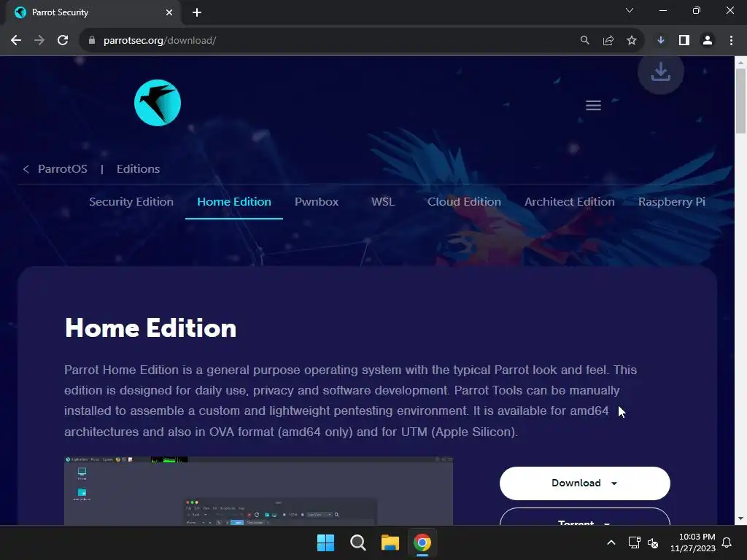Reload the page
This screenshot has width=747, height=560.
63,41
